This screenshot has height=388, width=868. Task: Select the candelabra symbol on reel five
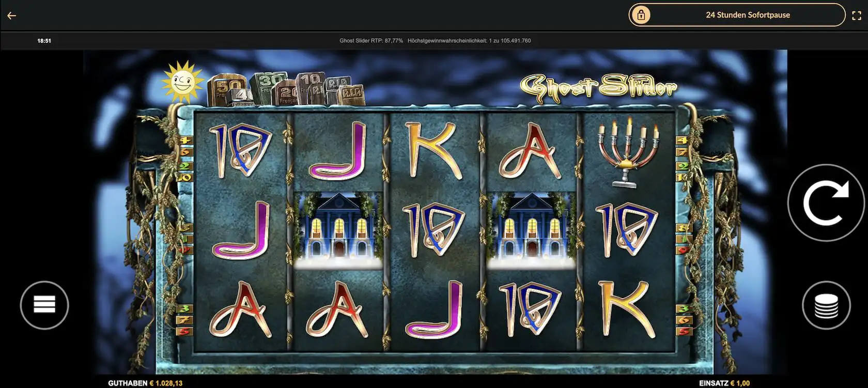(628, 151)
